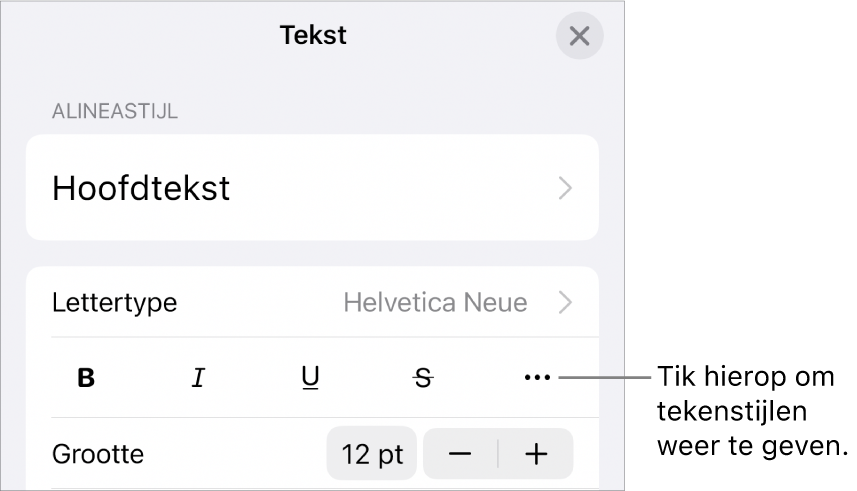857x491 pixels.
Task: Expand paragraph styles using Hoofdtekst chevron
Action: (566, 188)
